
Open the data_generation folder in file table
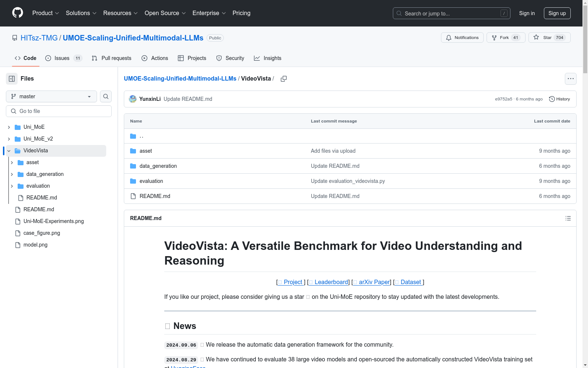158,166
